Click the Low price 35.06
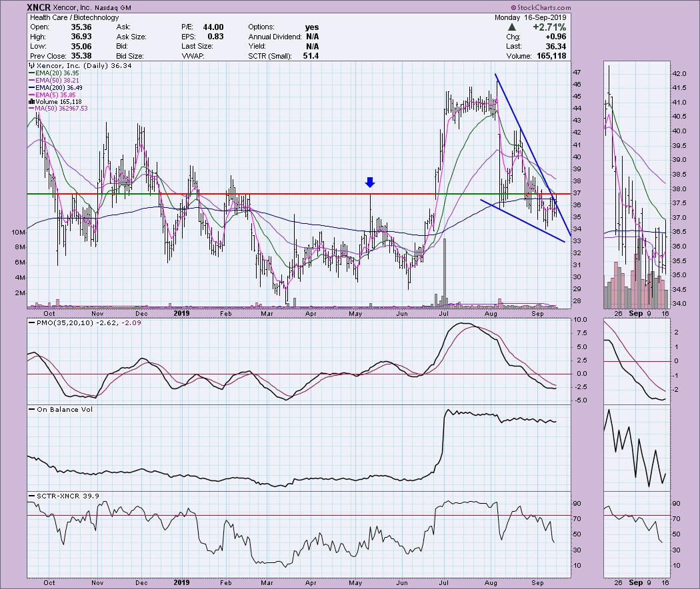Image resolution: width=700 pixels, height=589 pixels. click(81, 47)
